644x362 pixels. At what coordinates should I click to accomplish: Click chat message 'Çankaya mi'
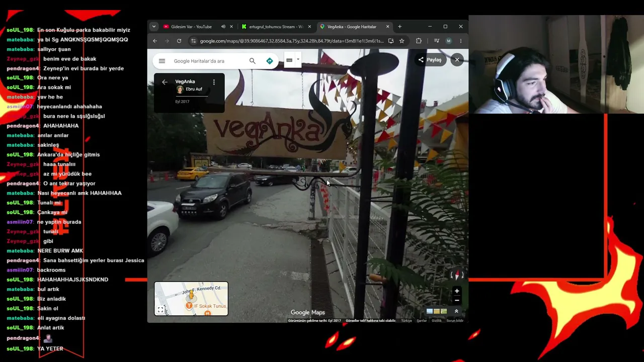point(52,212)
